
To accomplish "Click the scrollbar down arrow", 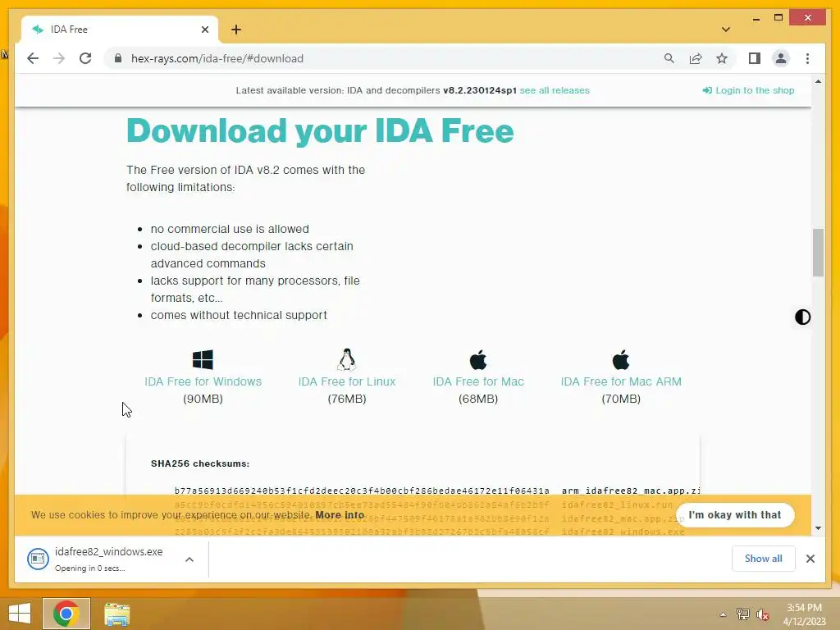I will click(x=818, y=528).
